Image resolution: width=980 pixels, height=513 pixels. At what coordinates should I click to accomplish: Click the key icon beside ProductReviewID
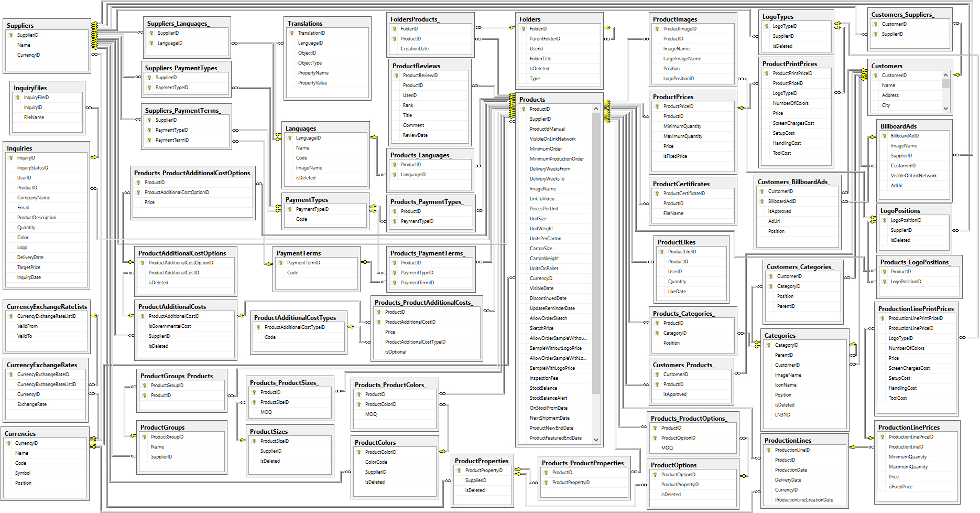click(397, 76)
